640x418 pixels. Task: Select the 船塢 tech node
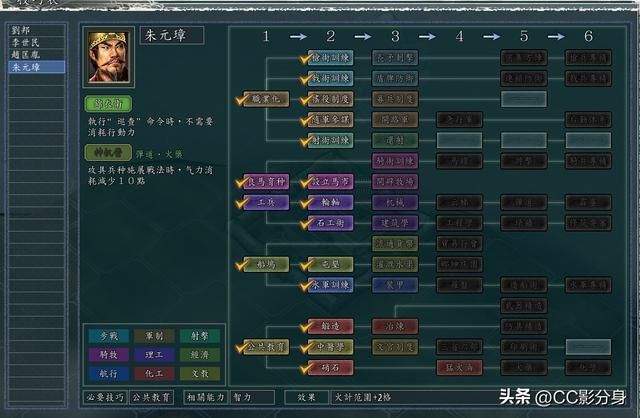[266, 264]
